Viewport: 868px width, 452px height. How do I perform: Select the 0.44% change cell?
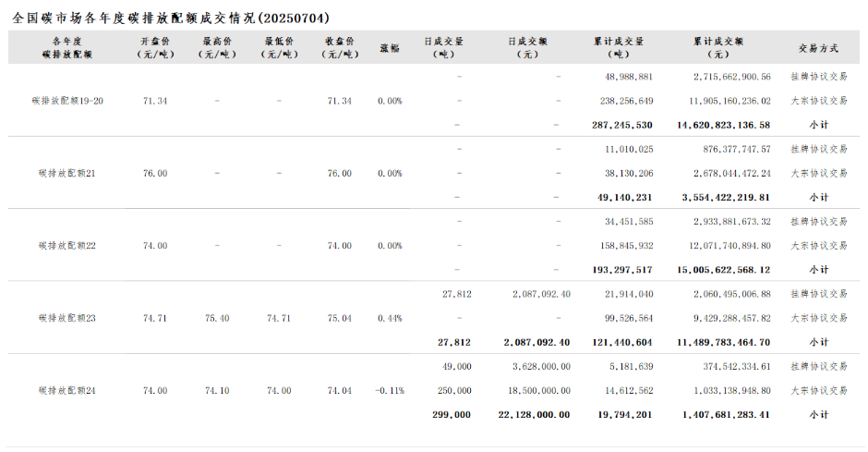pyautogui.click(x=390, y=318)
